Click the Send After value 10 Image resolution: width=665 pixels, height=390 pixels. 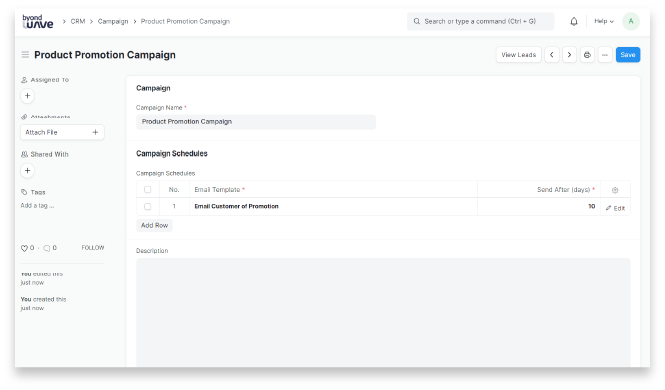click(x=539, y=206)
